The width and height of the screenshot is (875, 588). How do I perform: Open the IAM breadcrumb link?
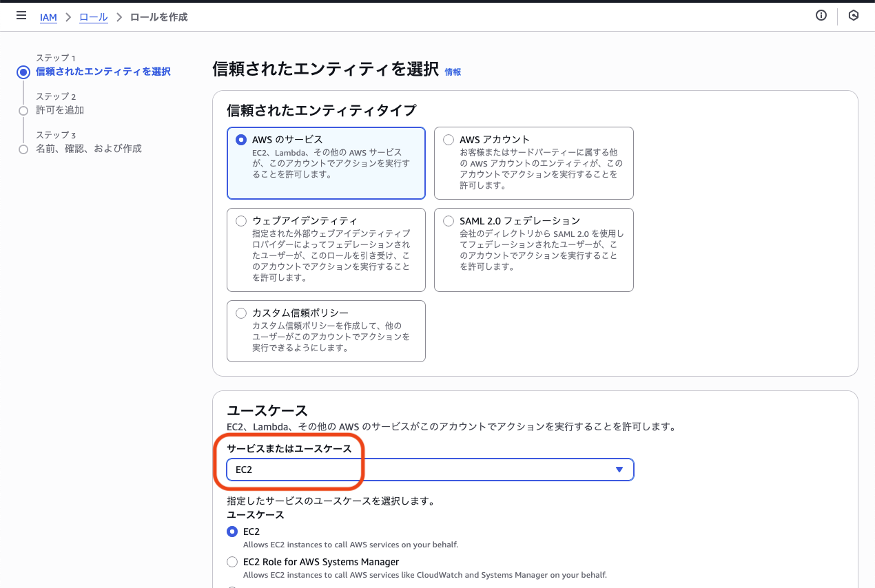(48, 17)
